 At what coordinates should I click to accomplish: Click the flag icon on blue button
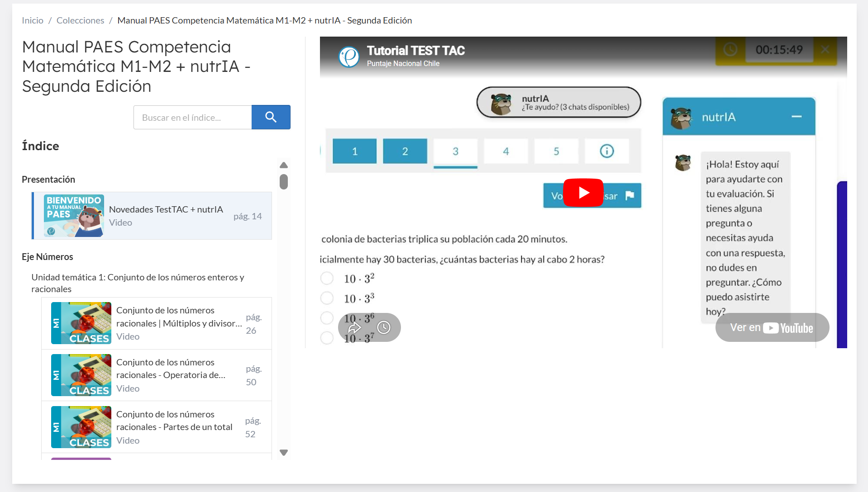click(630, 195)
